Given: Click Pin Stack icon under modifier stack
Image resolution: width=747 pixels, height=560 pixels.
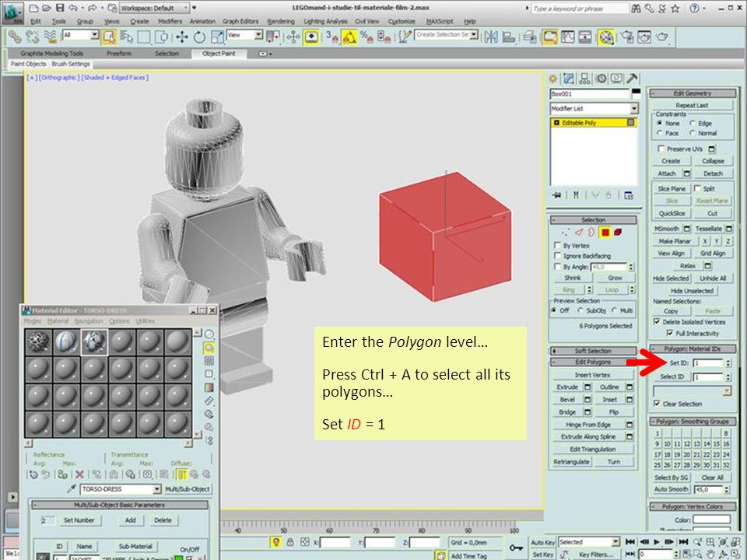Looking at the screenshot, I should click(556, 195).
